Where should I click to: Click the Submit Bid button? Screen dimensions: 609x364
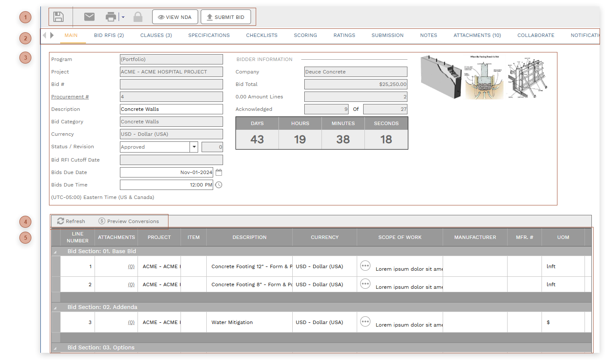click(x=226, y=16)
